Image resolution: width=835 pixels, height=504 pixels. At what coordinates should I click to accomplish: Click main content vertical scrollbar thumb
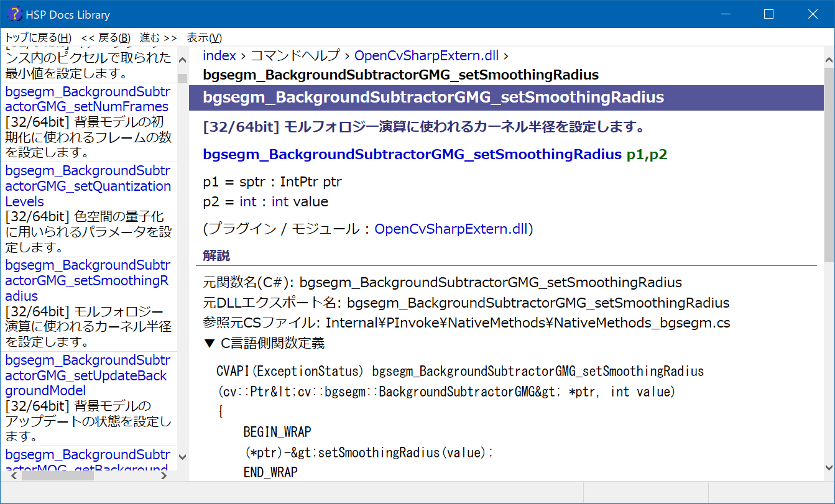click(x=829, y=164)
